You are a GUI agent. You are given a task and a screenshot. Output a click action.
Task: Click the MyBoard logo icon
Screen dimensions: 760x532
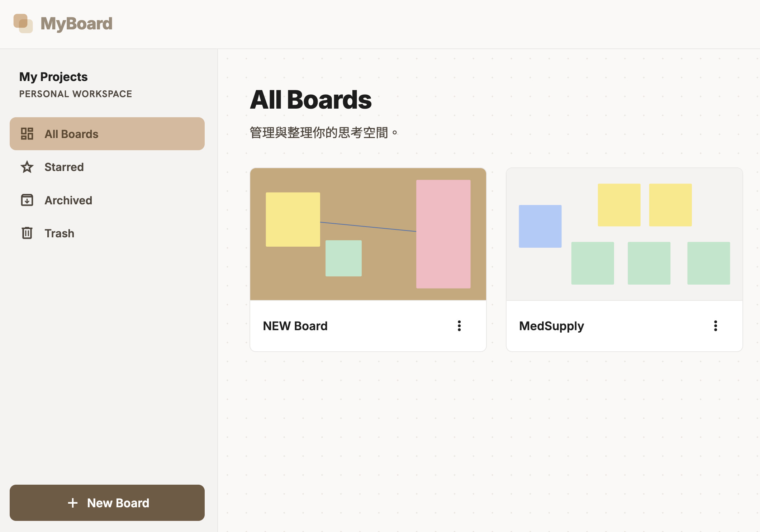pyautogui.click(x=23, y=23)
